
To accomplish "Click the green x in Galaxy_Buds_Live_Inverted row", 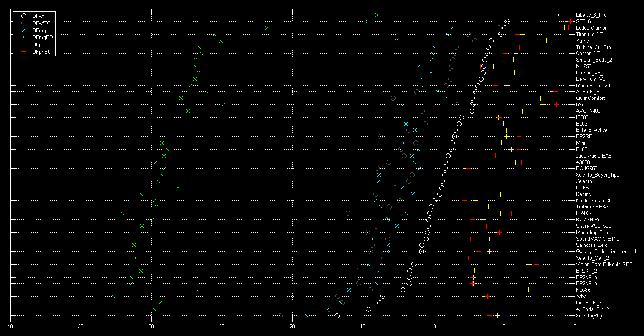I will (174, 251).
